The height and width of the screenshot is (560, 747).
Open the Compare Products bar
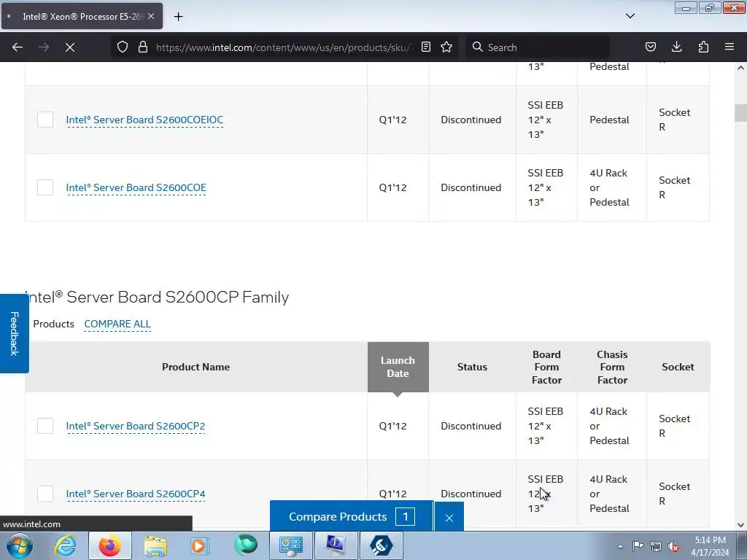click(352, 517)
